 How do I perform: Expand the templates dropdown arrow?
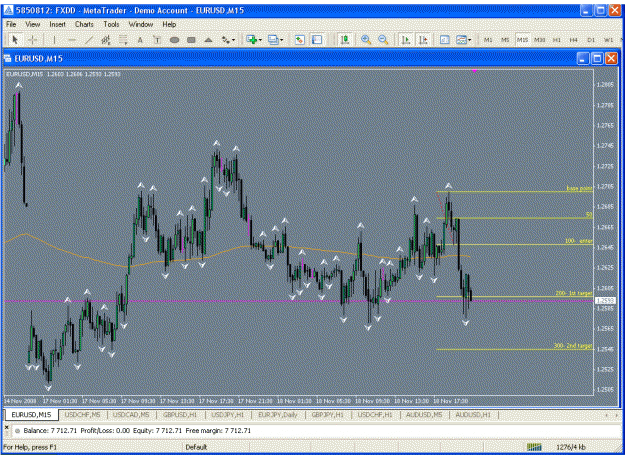470,40
